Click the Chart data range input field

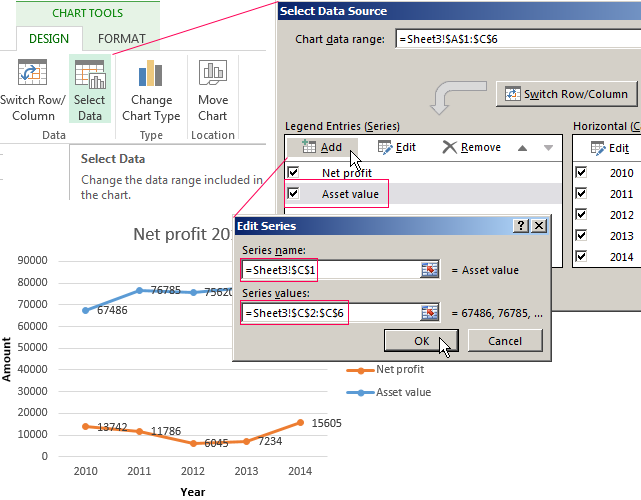click(x=515, y=39)
